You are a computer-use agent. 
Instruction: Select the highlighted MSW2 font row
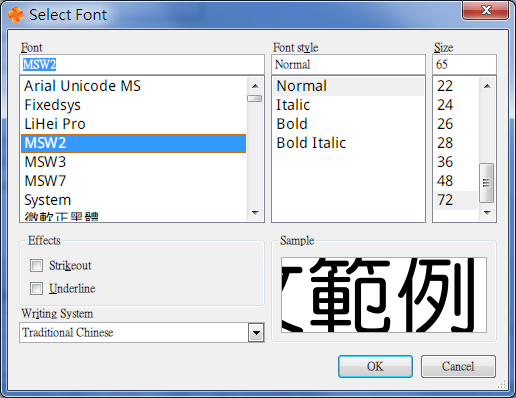point(133,143)
